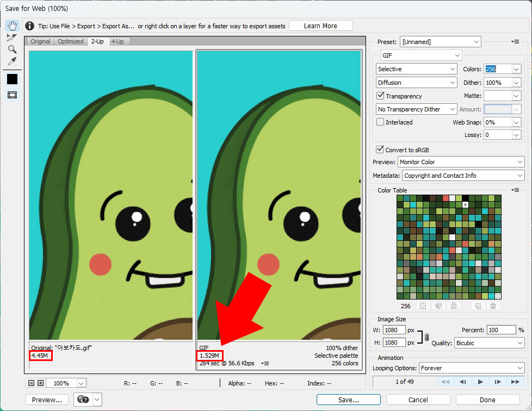Switch to the Optimized tab
The width and height of the screenshot is (532, 411).
pos(71,41)
